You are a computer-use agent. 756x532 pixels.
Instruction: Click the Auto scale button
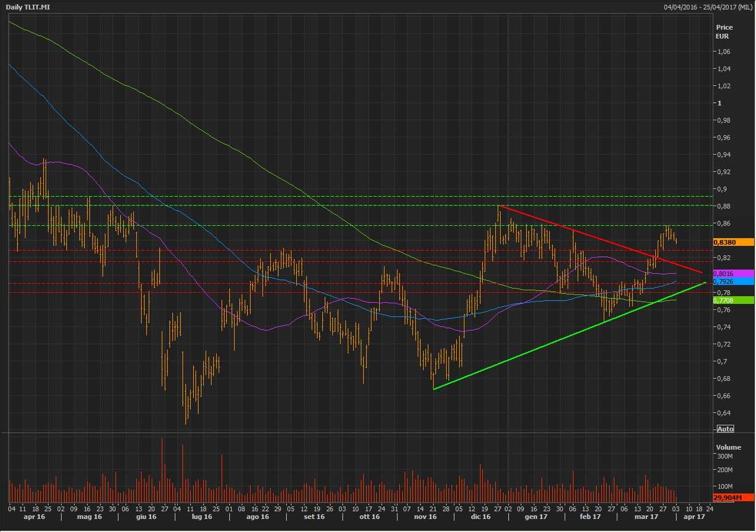(725, 429)
